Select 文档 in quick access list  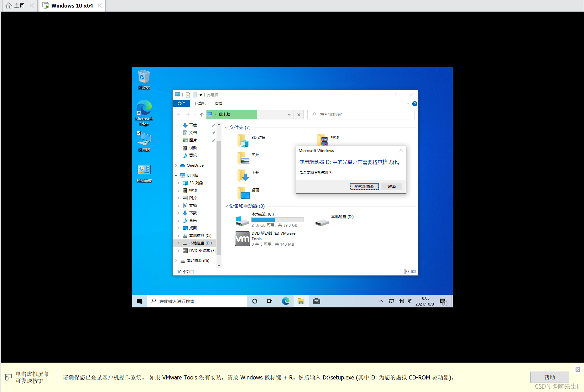(x=193, y=133)
